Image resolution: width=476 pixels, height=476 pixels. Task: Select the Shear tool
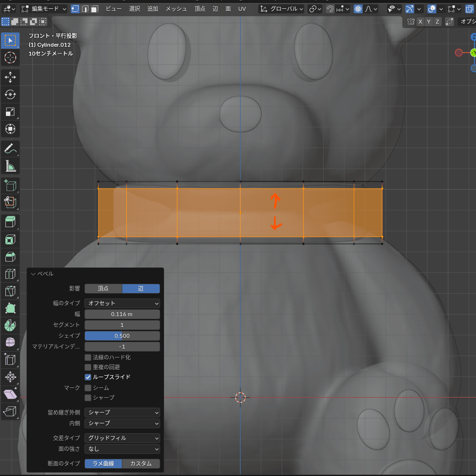pos(10,394)
